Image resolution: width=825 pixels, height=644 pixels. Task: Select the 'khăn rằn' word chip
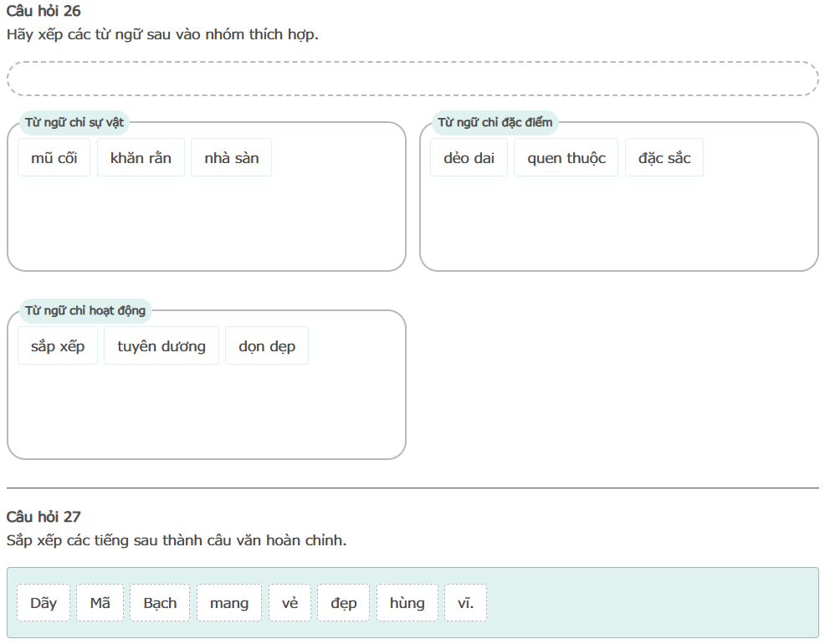[x=141, y=158]
